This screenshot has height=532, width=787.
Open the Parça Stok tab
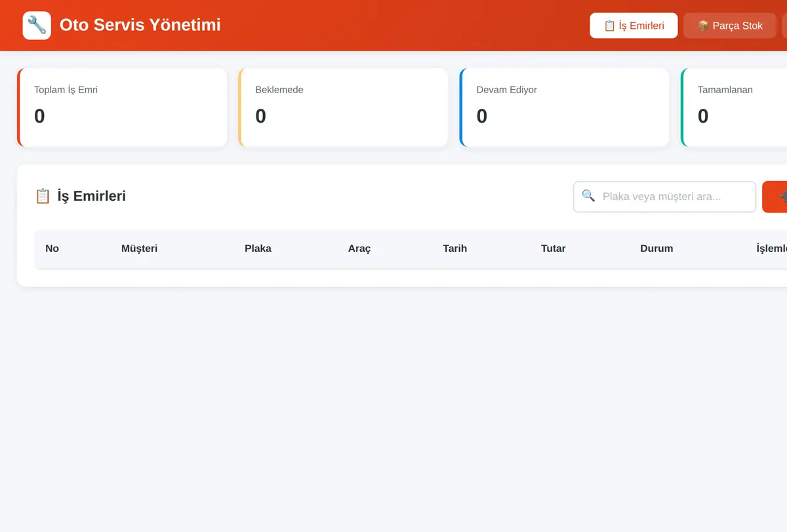tap(730, 26)
